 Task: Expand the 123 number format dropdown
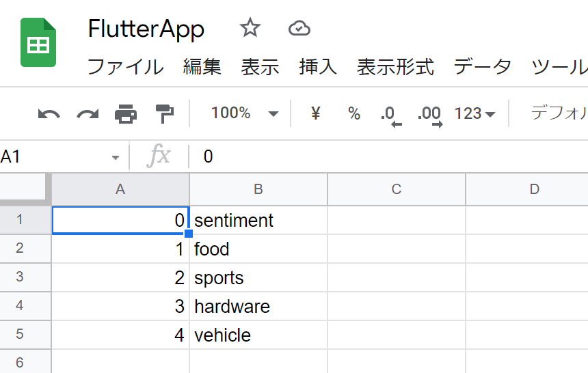point(475,113)
